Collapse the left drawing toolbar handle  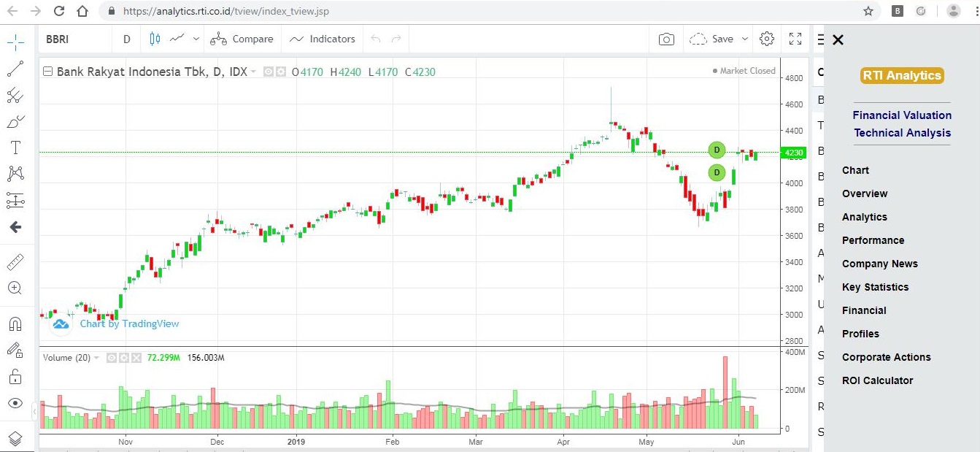[x=34, y=413]
